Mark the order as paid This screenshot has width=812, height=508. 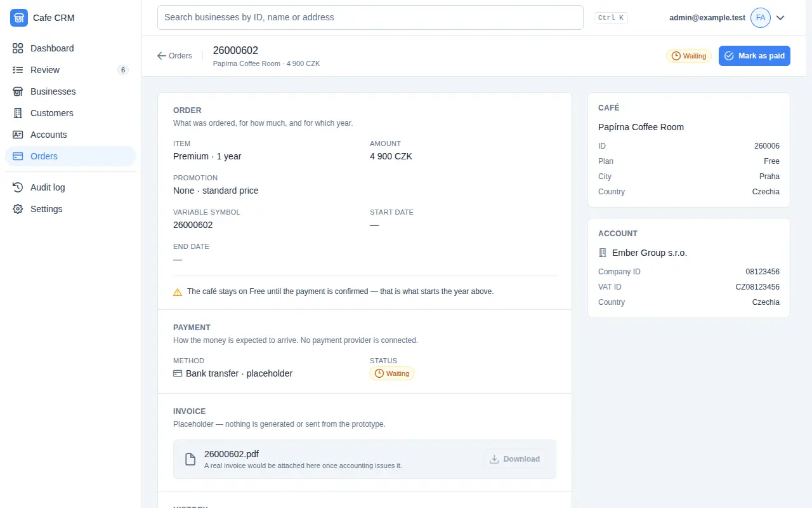pos(754,56)
